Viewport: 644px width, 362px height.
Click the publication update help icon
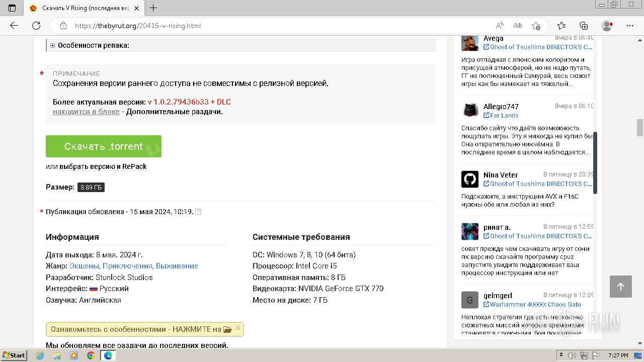click(198, 212)
